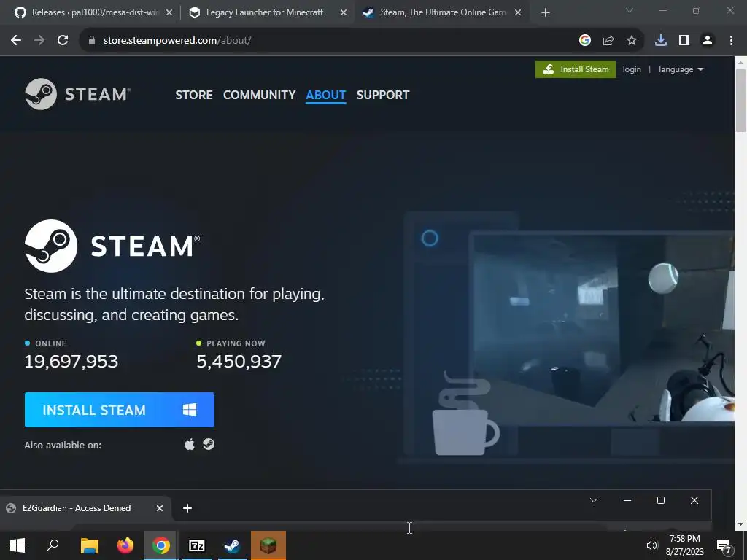
Task: Open the SUPPORT menu
Action: [382, 95]
